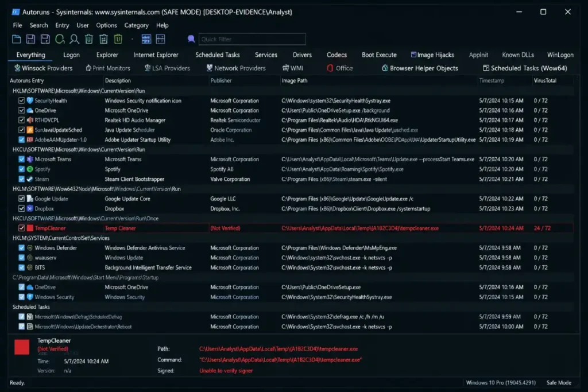Click the ScheduledDefrag task icon
Screen dimensions: 588x392
(x=30, y=317)
